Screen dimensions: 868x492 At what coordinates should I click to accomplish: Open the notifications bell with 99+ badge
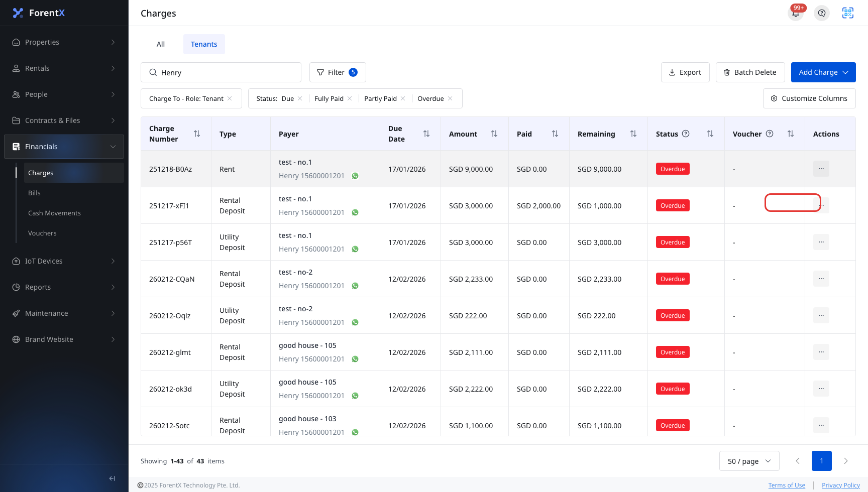click(x=796, y=13)
